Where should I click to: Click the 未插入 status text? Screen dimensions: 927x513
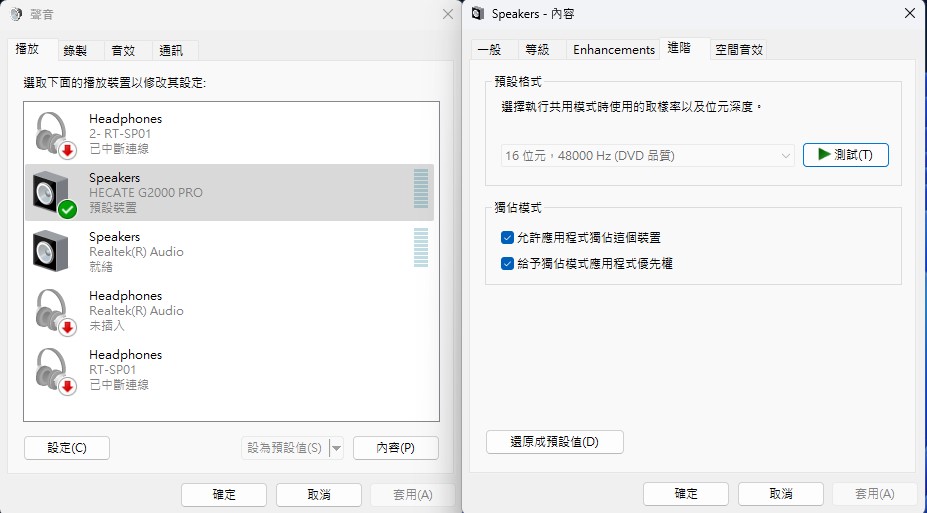pyautogui.click(x=107, y=326)
